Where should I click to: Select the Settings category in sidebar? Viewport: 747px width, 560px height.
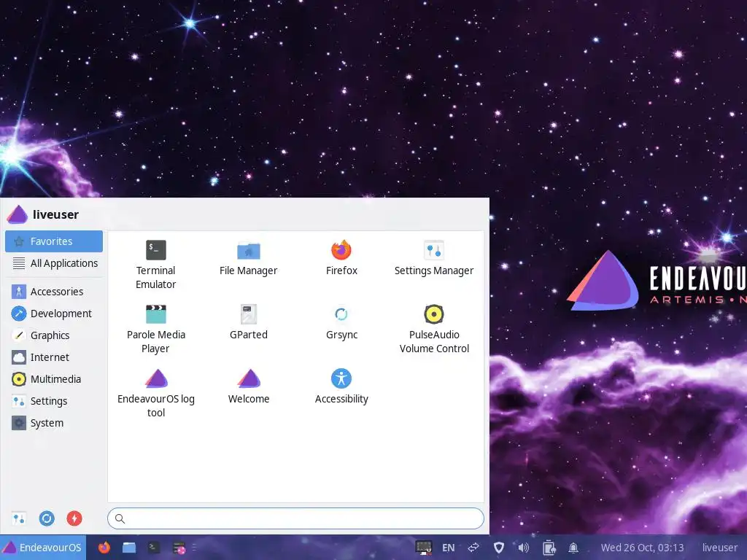[x=54, y=401]
